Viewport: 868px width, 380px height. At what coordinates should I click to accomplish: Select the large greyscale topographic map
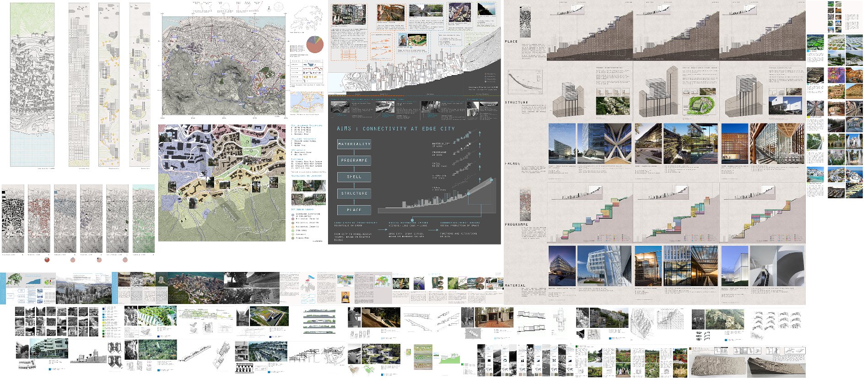click(x=224, y=66)
